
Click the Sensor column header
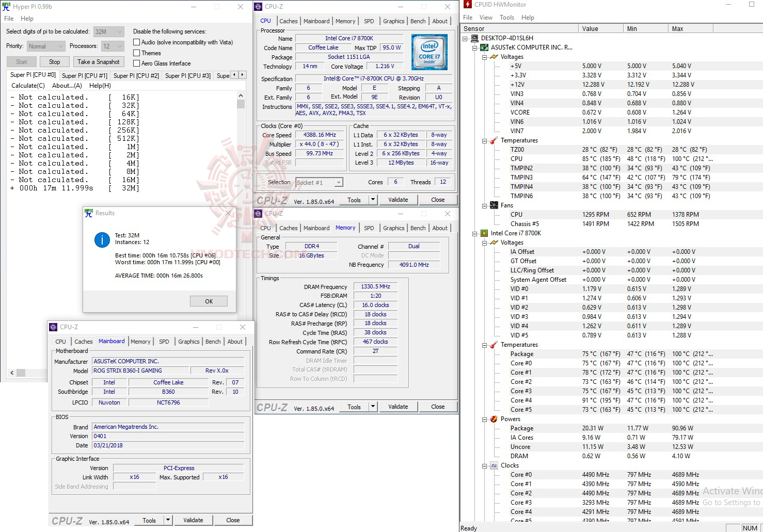(519, 29)
